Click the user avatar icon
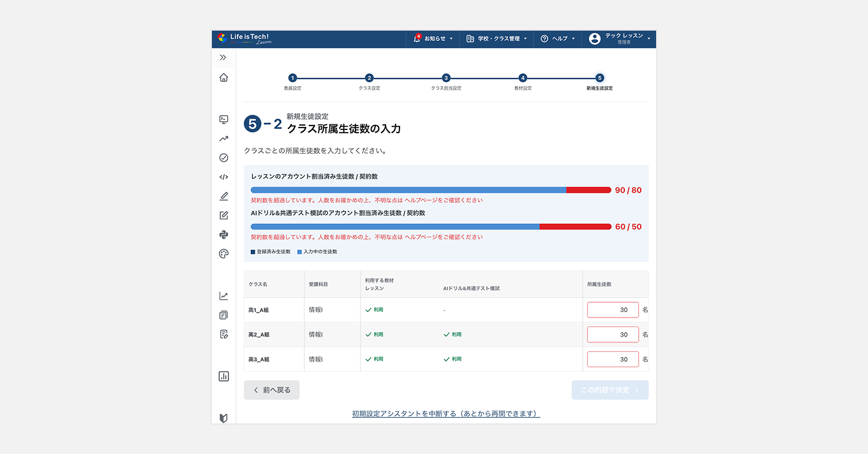 595,39
